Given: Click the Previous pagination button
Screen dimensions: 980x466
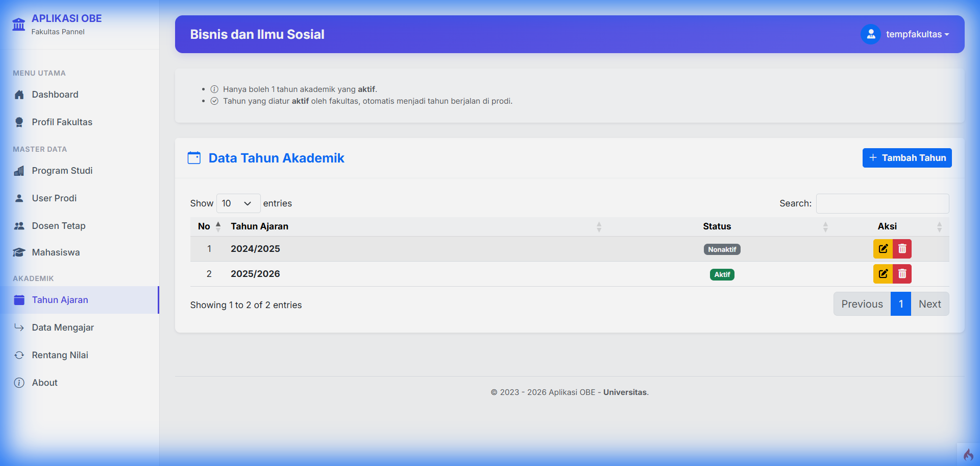Looking at the screenshot, I should [862, 304].
